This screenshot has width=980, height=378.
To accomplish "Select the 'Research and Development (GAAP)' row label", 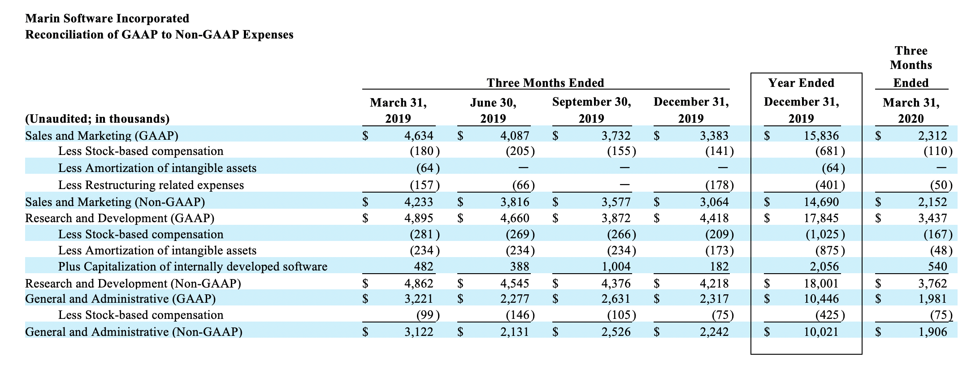I will coord(120,218).
